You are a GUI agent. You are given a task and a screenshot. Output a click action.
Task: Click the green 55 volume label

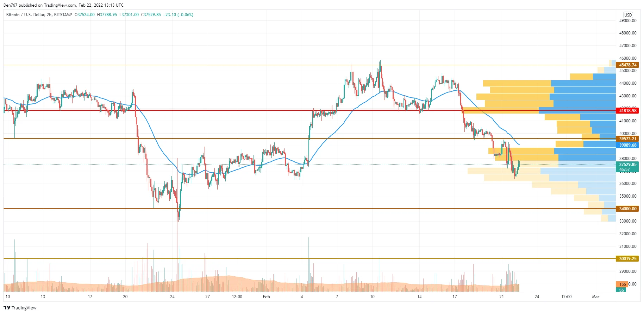pyautogui.click(x=621, y=290)
